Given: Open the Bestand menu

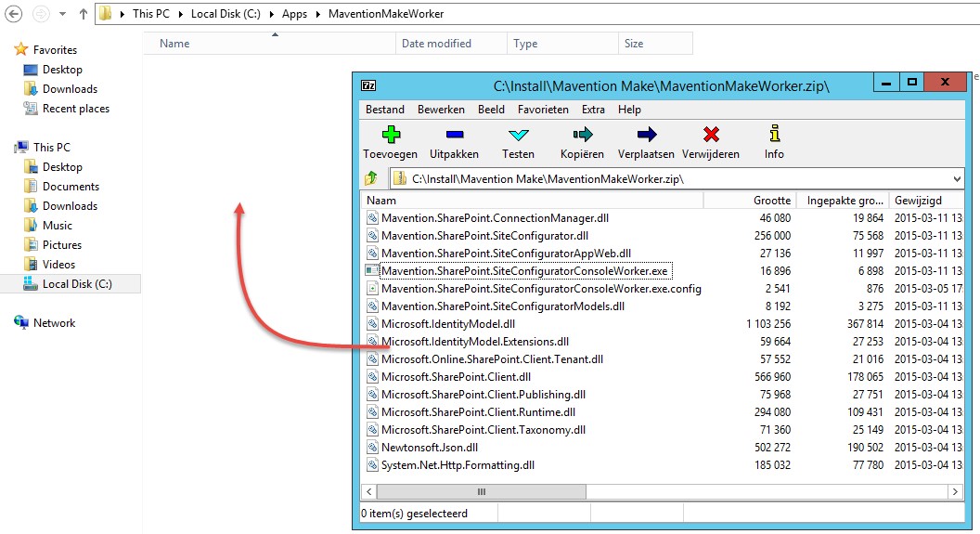Looking at the screenshot, I should pyautogui.click(x=384, y=110).
